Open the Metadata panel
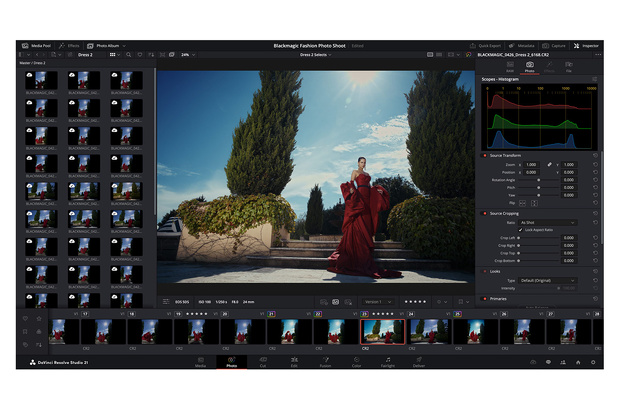The image size is (640, 412). pos(522,46)
